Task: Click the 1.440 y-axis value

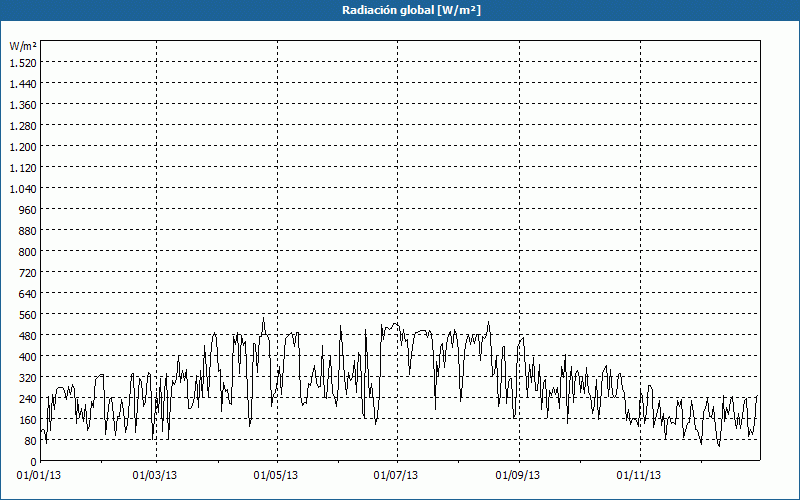Action: click(x=23, y=84)
